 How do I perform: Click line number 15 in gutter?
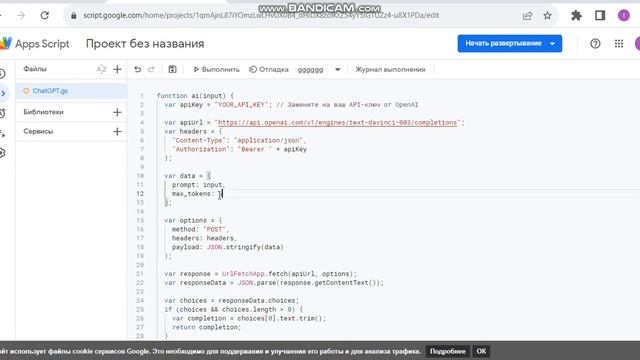tap(140, 220)
